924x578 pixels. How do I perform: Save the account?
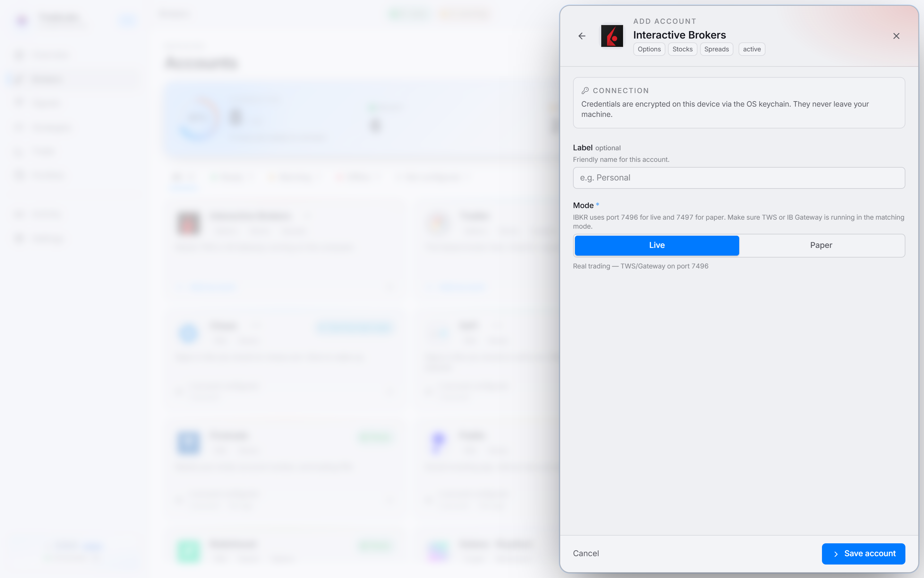point(863,554)
